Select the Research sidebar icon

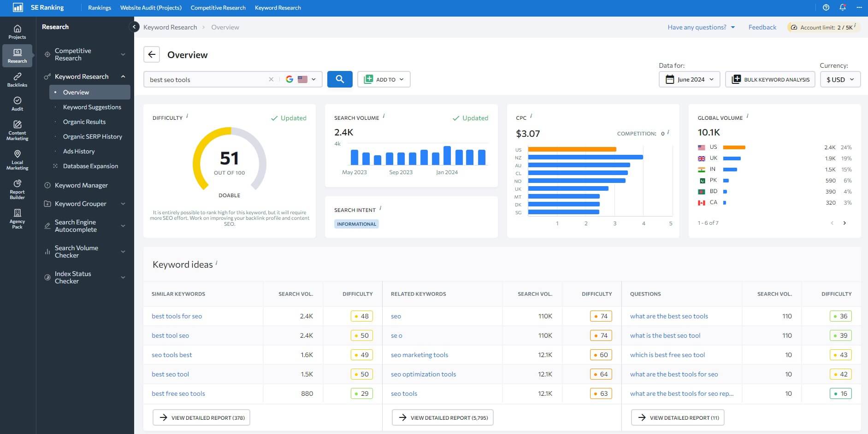click(17, 56)
